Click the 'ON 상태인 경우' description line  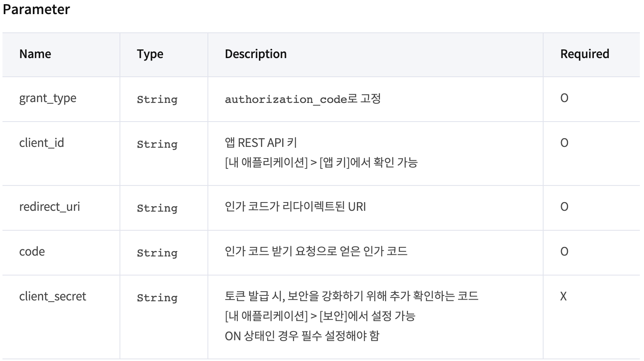pyautogui.click(x=302, y=336)
